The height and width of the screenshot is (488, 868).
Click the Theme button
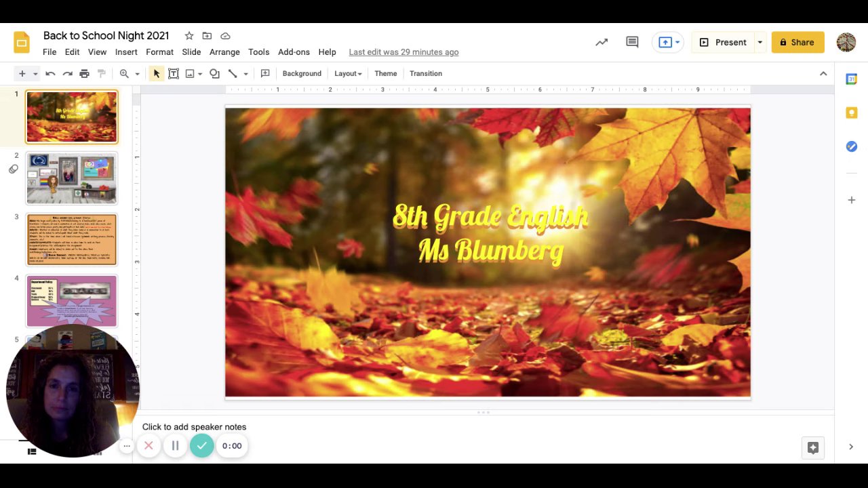(x=386, y=73)
